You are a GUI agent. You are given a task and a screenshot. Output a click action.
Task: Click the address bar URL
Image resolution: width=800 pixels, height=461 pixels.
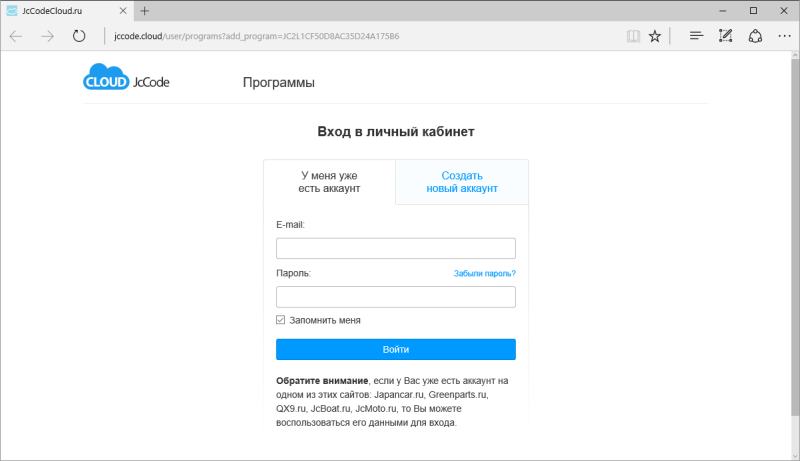pos(257,36)
